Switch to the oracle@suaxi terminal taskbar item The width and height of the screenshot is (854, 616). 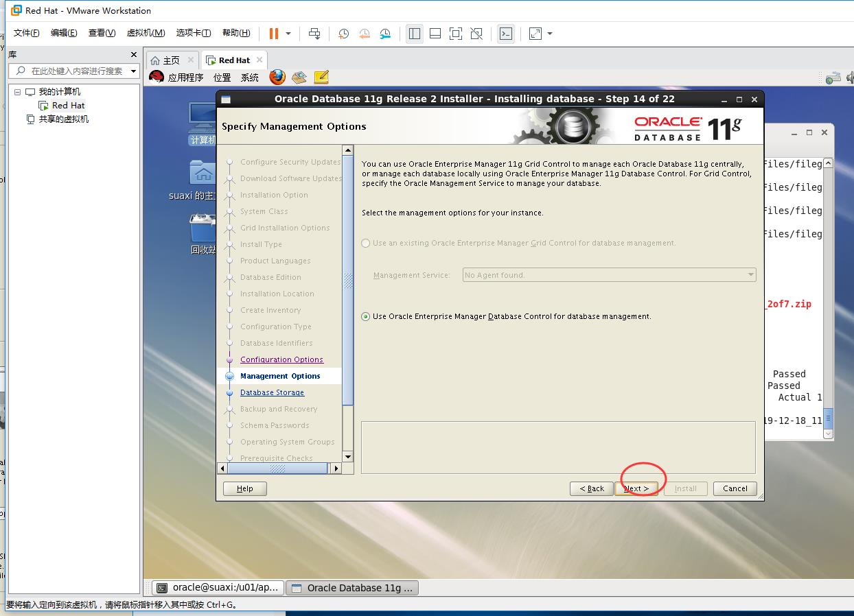pyautogui.click(x=218, y=588)
